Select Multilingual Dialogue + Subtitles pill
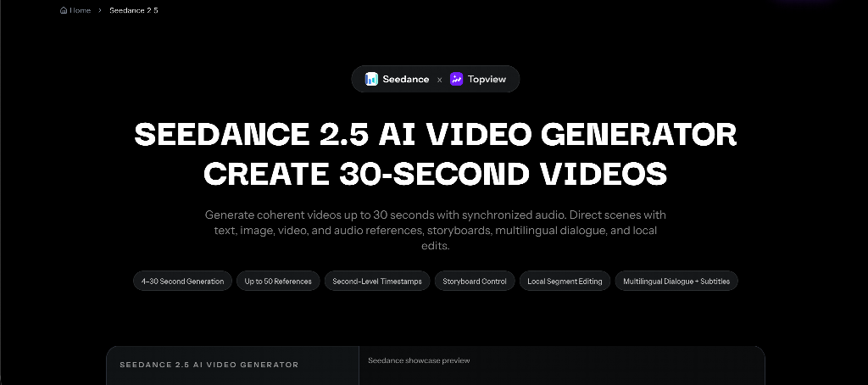This screenshot has width=868, height=385. click(x=676, y=281)
